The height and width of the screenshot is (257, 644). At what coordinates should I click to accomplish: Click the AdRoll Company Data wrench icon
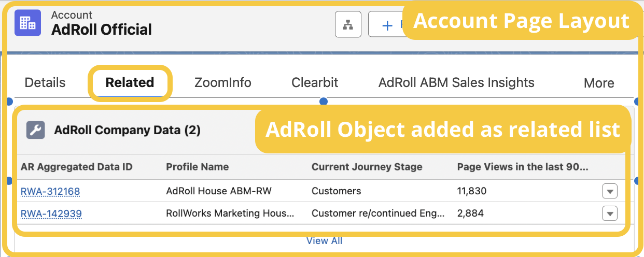pyautogui.click(x=36, y=130)
